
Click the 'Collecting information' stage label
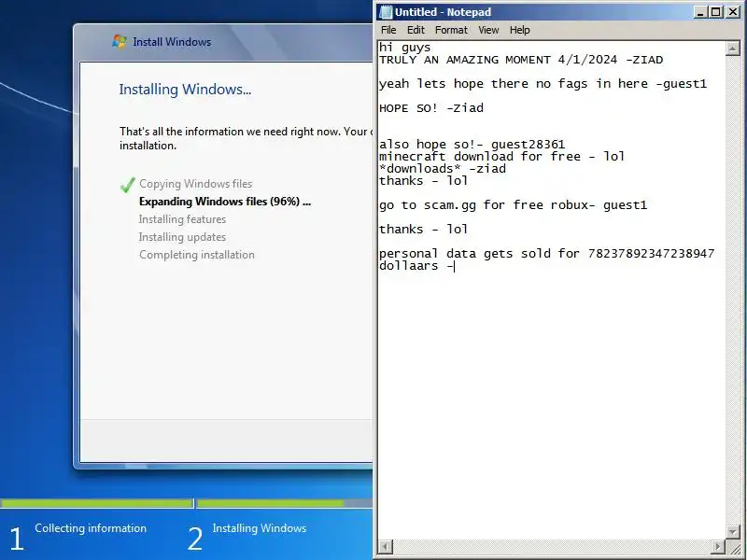pos(91,528)
